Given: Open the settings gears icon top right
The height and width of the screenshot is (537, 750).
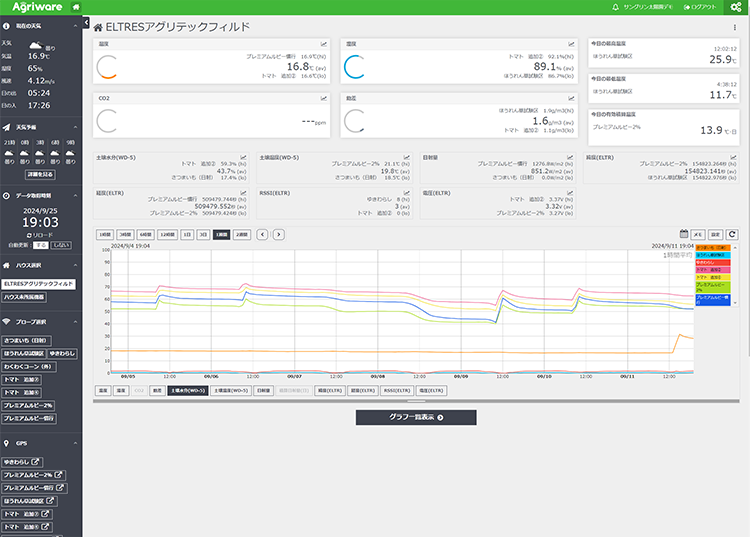Looking at the screenshot, I should click(735, 8).
